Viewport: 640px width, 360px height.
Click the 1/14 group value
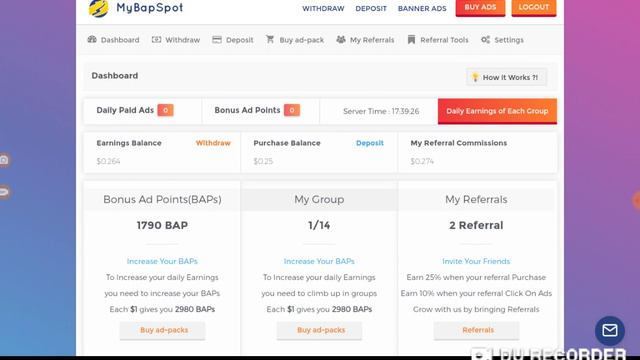click(319, 225)
